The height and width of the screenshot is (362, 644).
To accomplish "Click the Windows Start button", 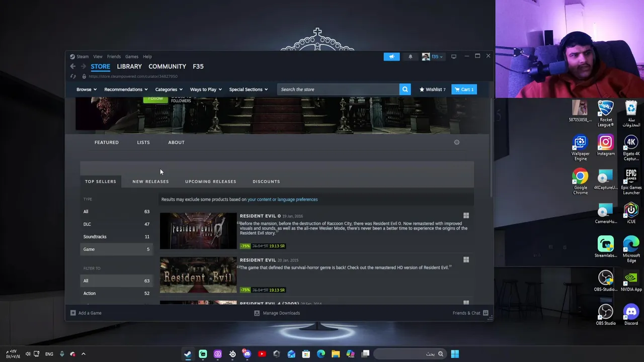I will click(x=455, y=354).
